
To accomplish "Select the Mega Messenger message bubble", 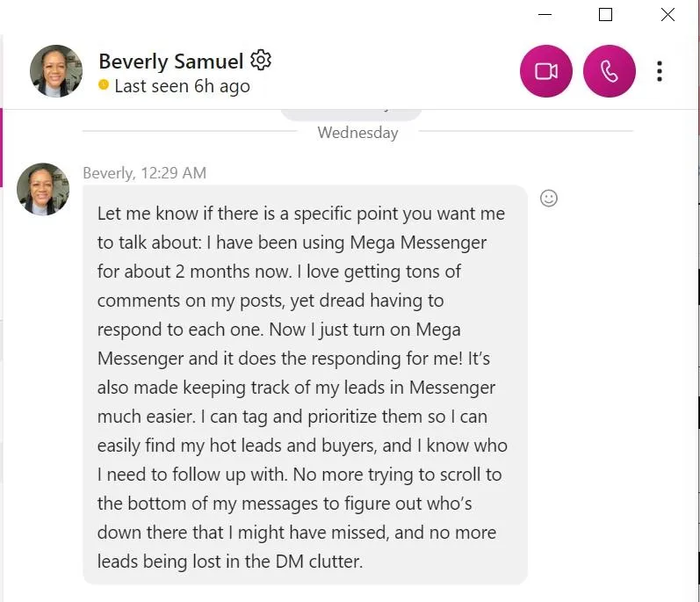I will click(305, 385).
